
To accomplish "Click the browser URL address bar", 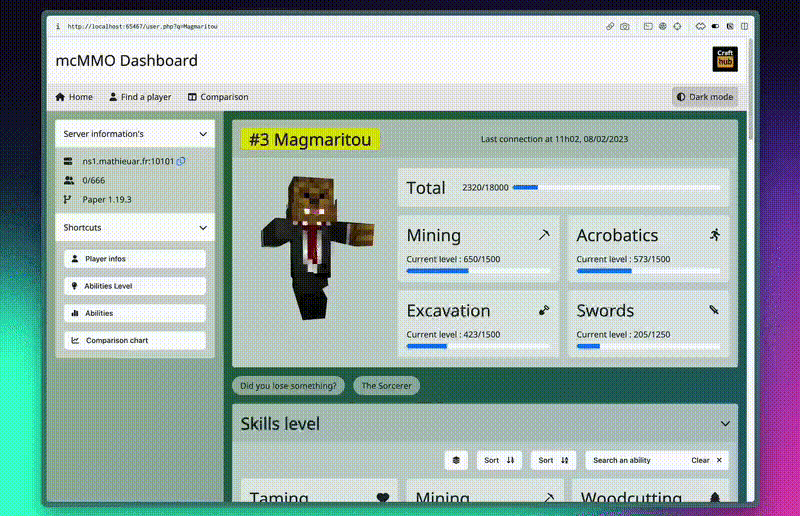I will (x=142, y=26).
